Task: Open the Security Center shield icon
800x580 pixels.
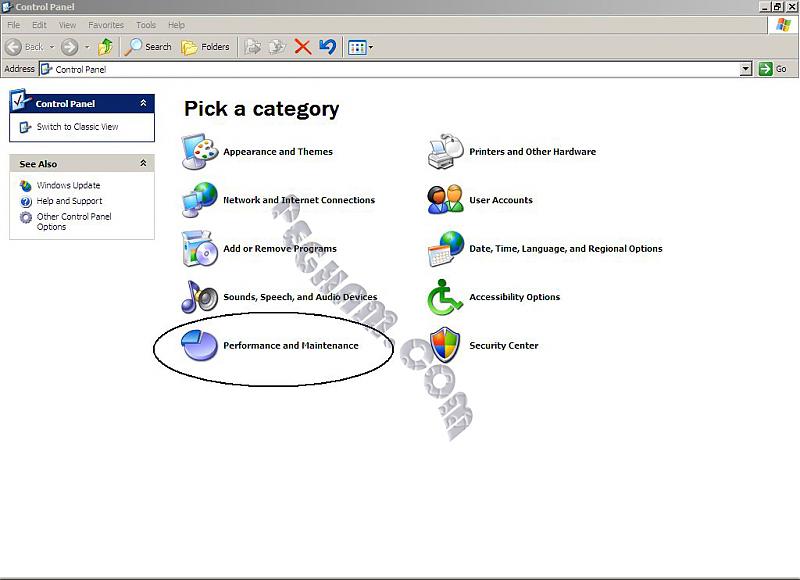Action: [445, 345]
